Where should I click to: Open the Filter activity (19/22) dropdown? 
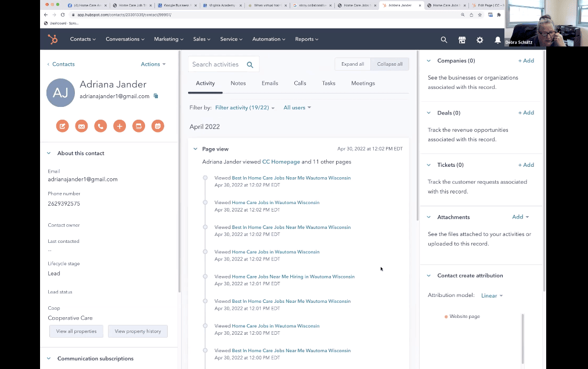click(245, 108)
